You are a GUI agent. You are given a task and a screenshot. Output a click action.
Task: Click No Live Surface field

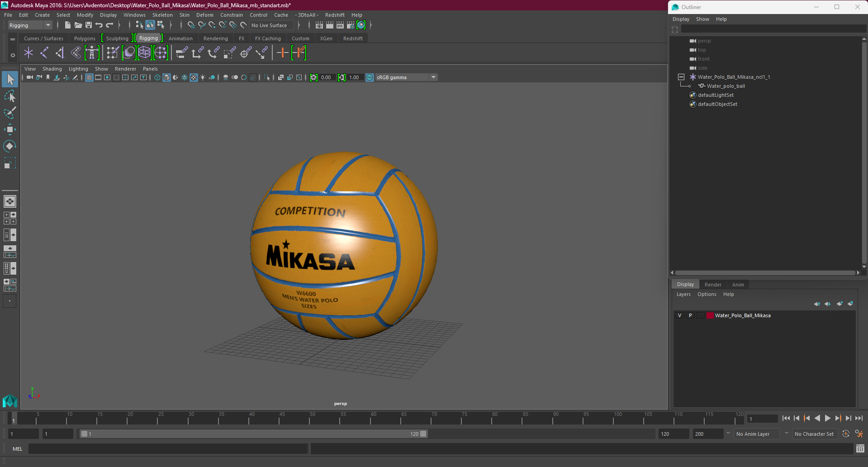271,25
